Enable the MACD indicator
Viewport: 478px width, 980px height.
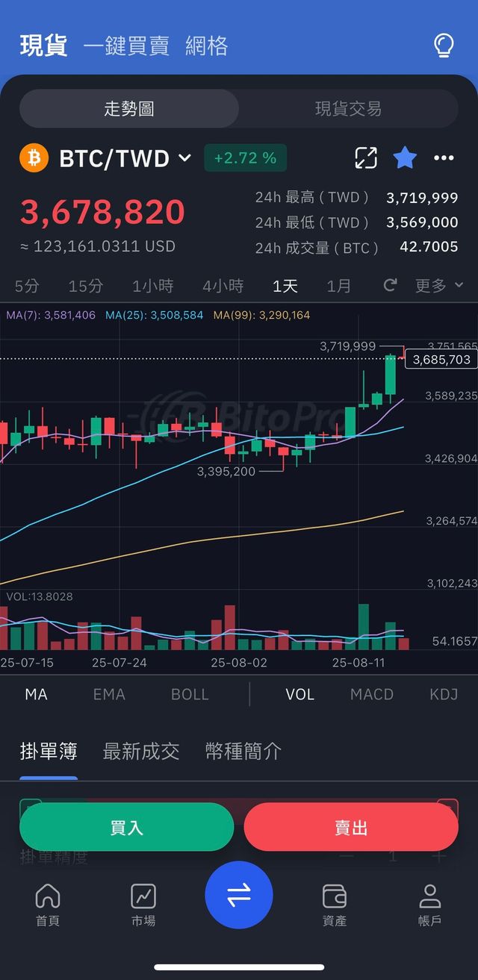point(371,694)
